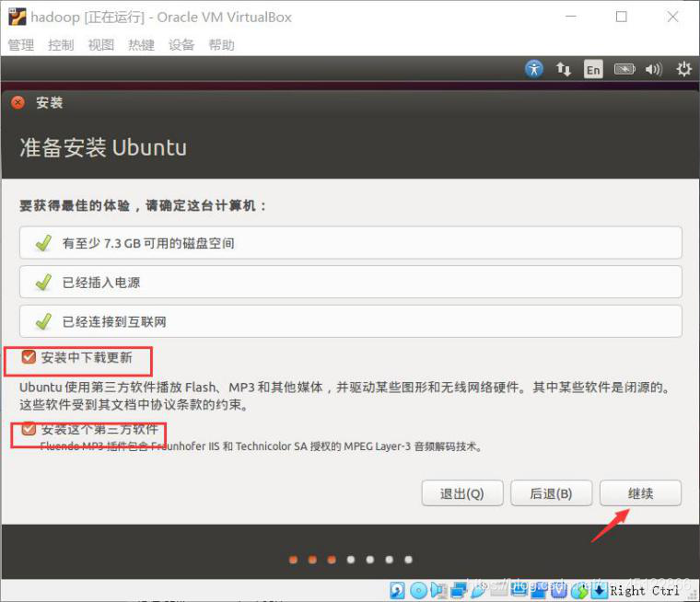Click VirtualBox hard disk activity icon
Image resolution: width=700 pixels, height=602 pixels.
pos(397,590)
